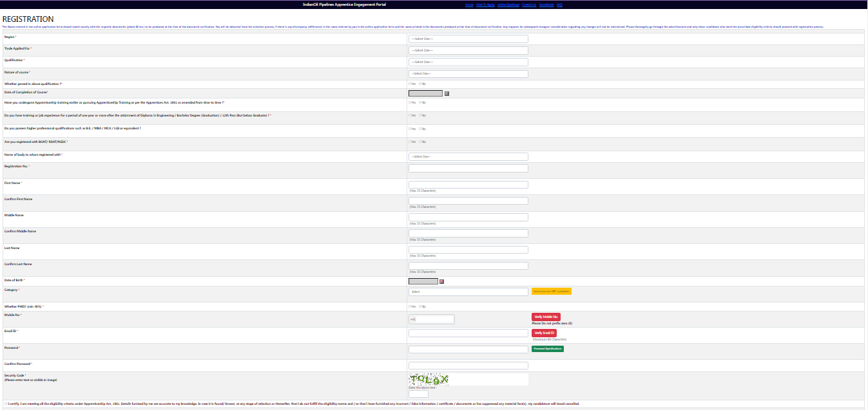This screenshot has width=868, height=410.
Task: Select No for registered with BOAT/RDAT/NSDC
Action: 420,142
